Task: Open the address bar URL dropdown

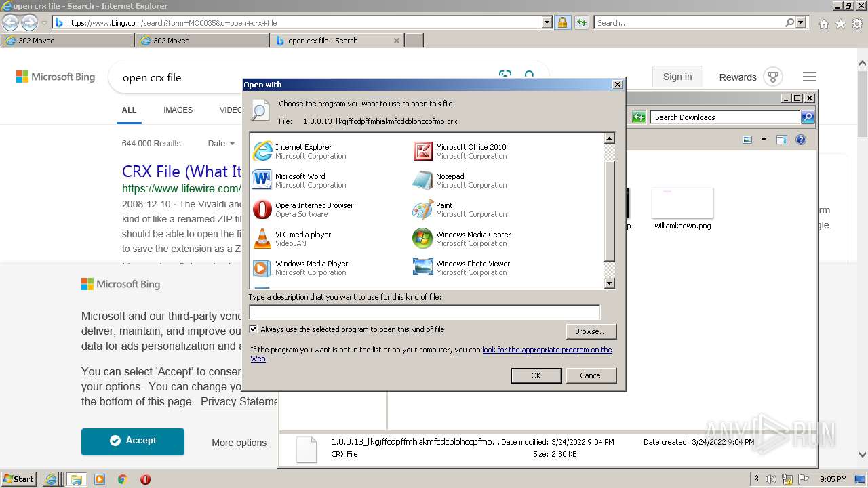Action: (x=547, y=22)
